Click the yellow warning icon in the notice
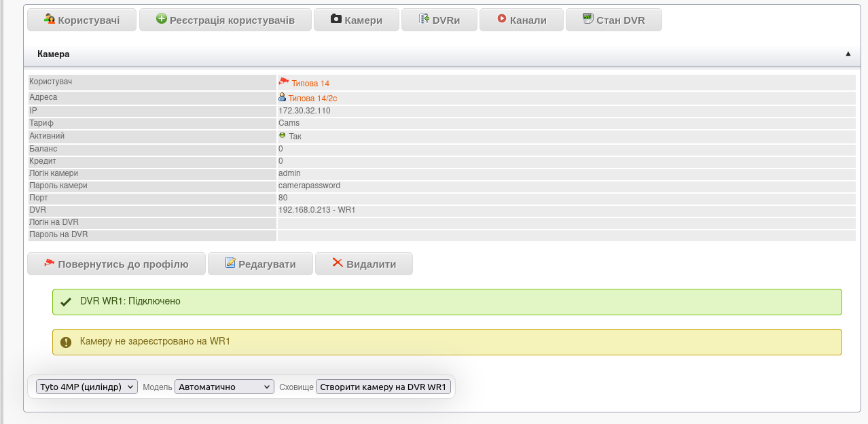The image size is (868, 424). (x=66, y=342)
